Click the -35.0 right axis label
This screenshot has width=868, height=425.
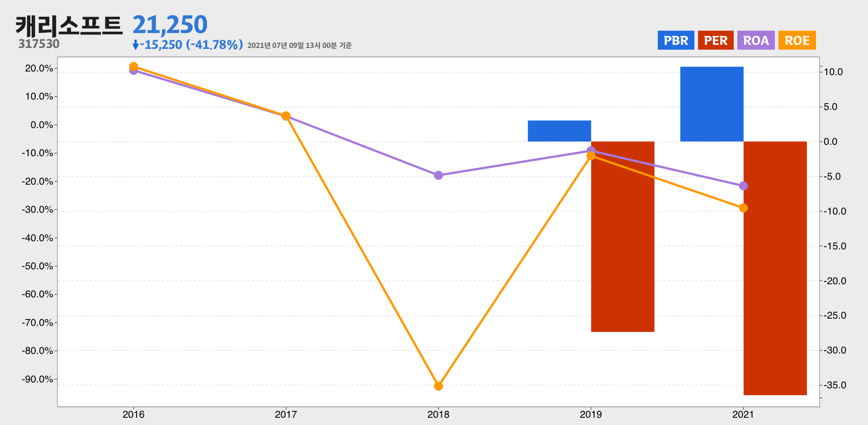click(835, 385)
